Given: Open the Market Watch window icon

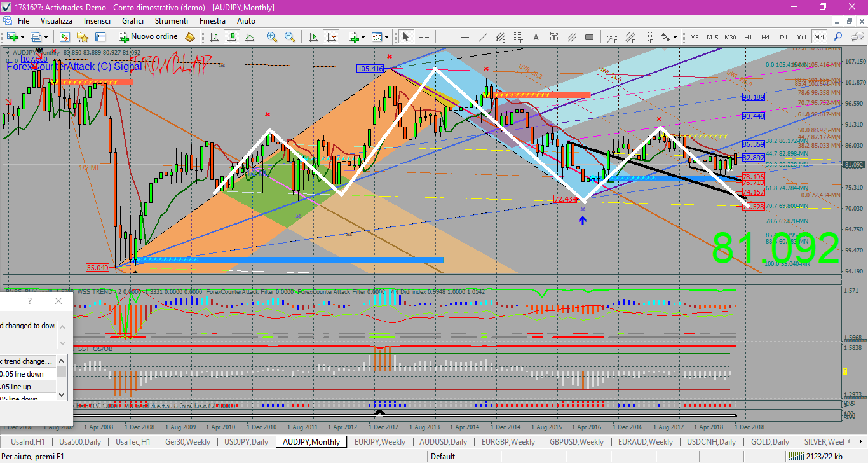Looking at the screenshot, I should coord(64,37).
